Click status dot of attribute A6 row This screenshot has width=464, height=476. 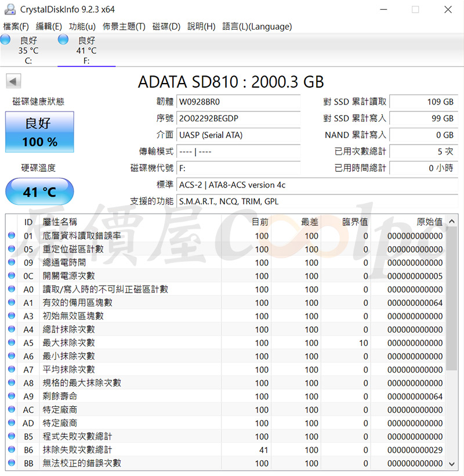[x=12, y=355]
